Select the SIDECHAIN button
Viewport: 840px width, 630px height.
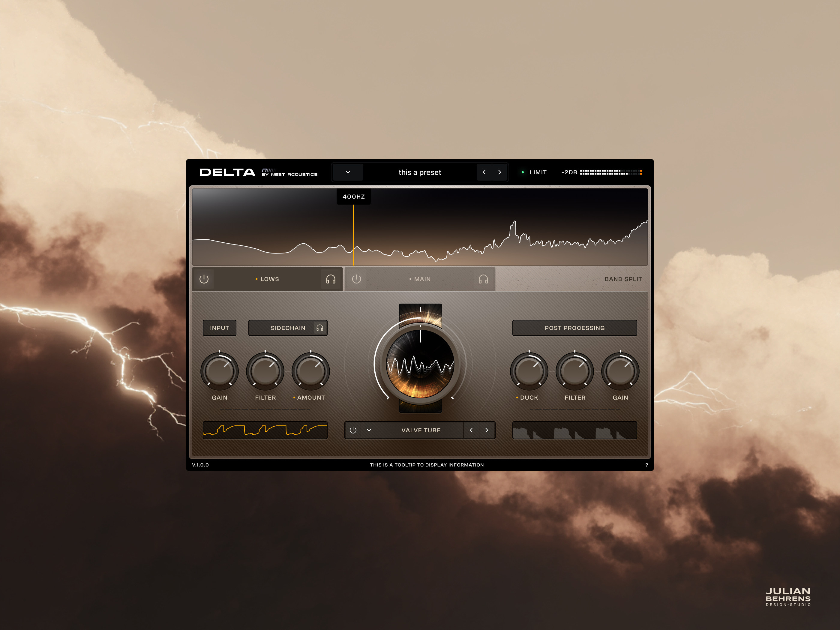click(x=288, y=328)
